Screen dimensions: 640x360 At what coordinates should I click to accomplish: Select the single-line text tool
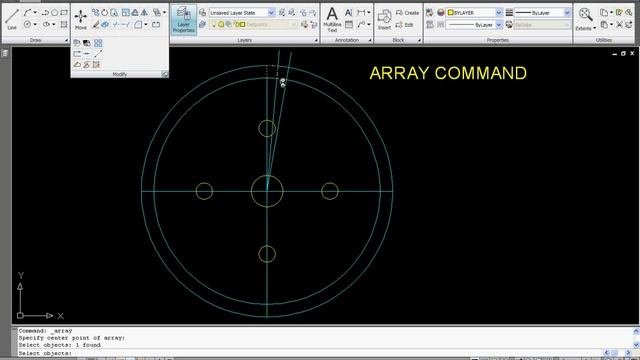[x=349, y=13]
